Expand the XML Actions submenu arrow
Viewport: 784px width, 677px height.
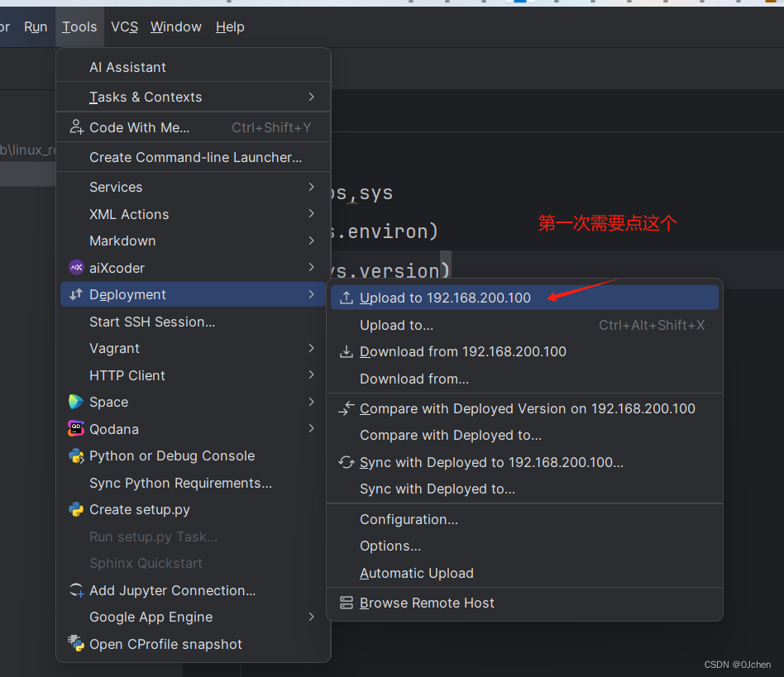click(x=312, y=214)
